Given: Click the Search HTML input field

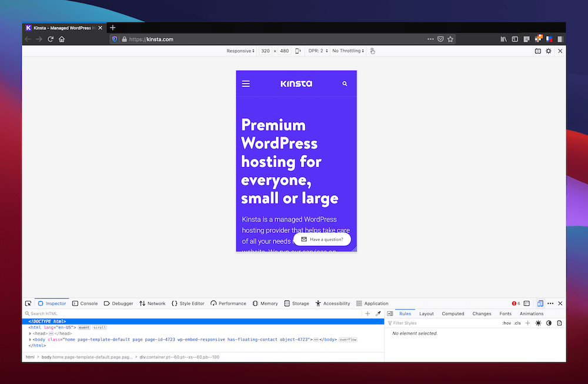Looking at the screenshot, I should [59, 313].
